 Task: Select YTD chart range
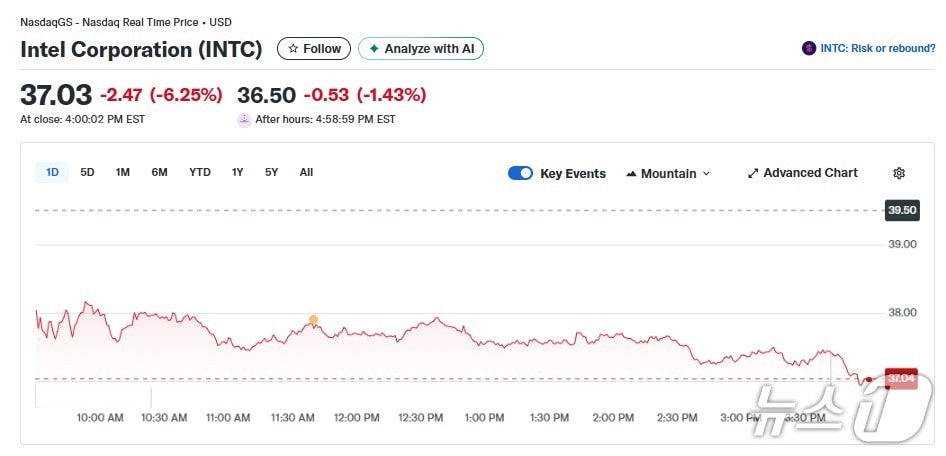(200, 172)
